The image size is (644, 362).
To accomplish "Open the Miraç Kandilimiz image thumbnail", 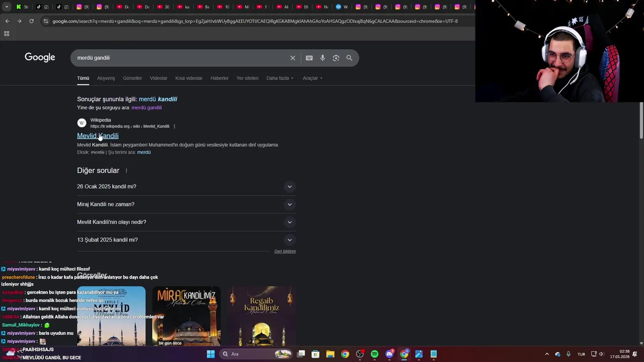I will tap(186, 316).
